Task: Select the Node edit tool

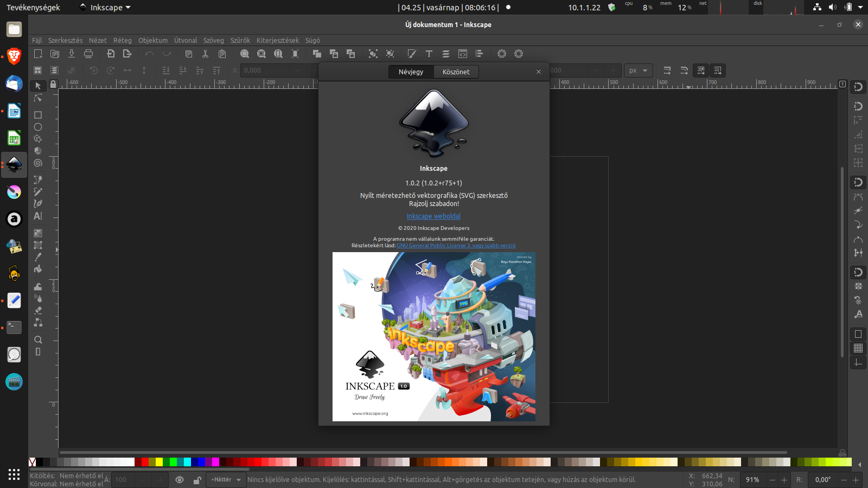Action: coord(38,98)
